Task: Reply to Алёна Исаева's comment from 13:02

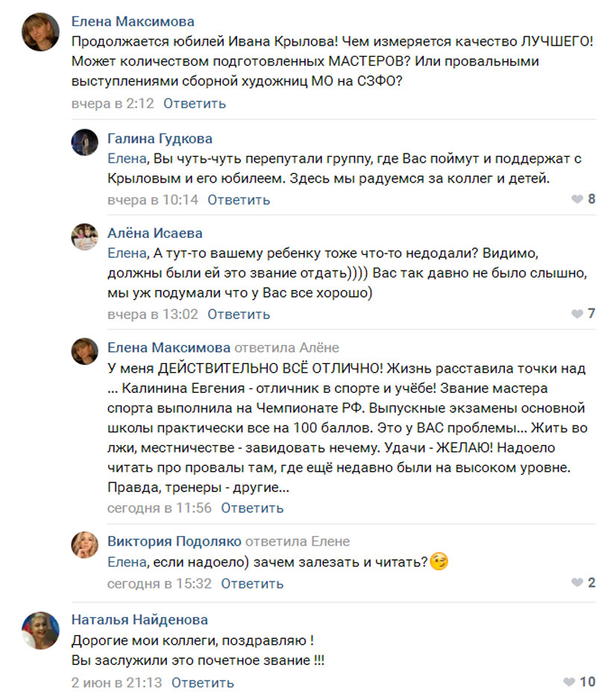Action: click(239, 315)
